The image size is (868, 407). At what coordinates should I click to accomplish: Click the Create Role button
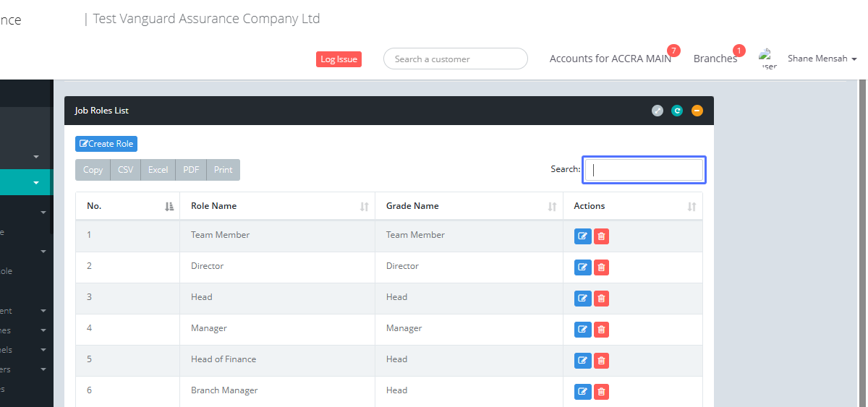point(106,144)
